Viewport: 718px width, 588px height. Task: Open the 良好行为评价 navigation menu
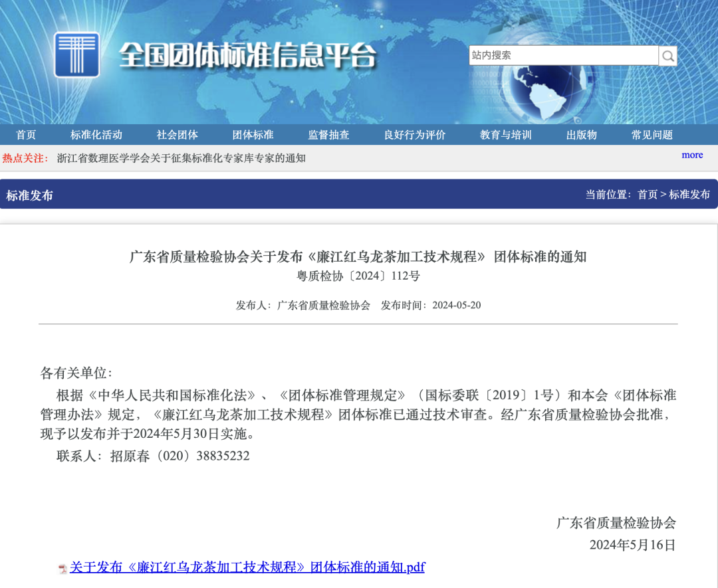coord(414,134)
